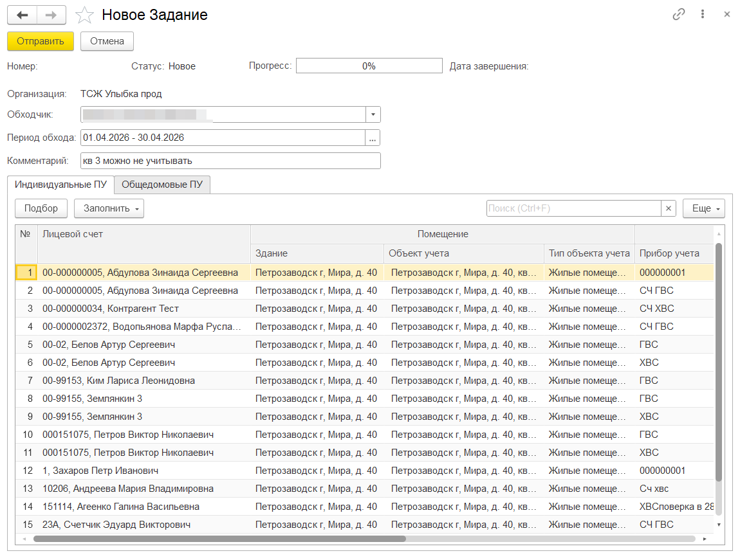Viewport: 749px width, 560px height.
Task: Click the progress bar showing 0%
Action: point(369,66)
